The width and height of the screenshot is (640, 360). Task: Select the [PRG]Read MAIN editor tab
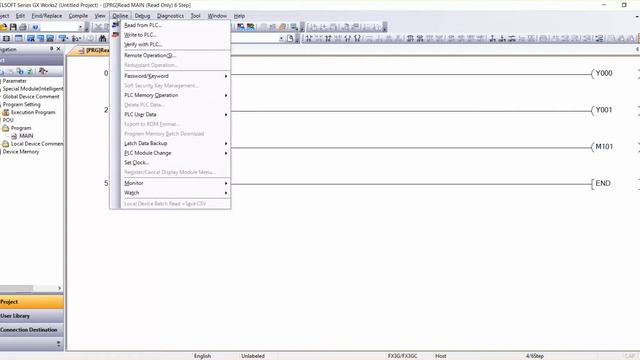pos(92,51)
